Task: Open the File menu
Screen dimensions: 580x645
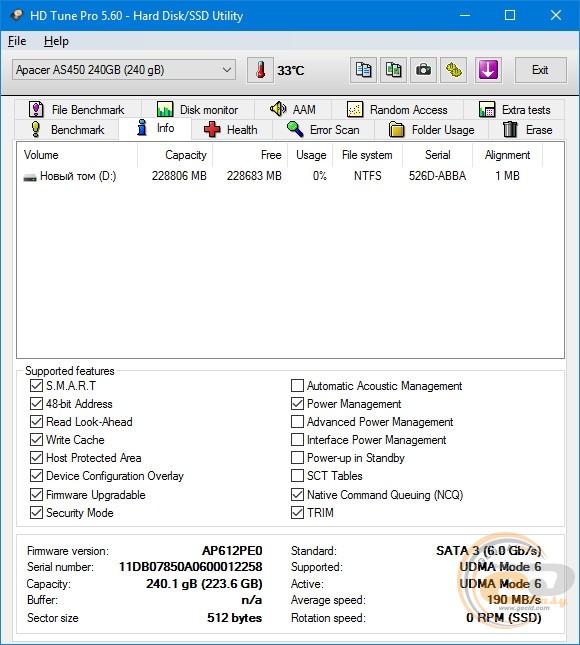Action: [17, 41]
